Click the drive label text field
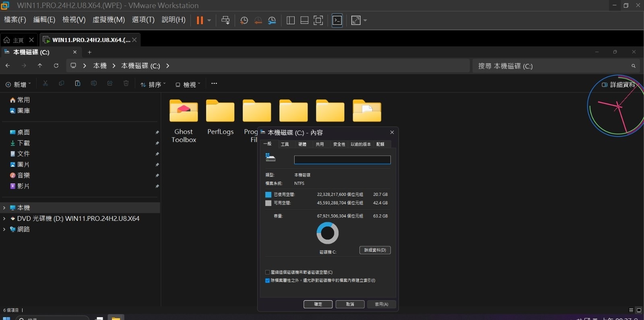Viewport: 644px width, 320px height. click(343, 160)
